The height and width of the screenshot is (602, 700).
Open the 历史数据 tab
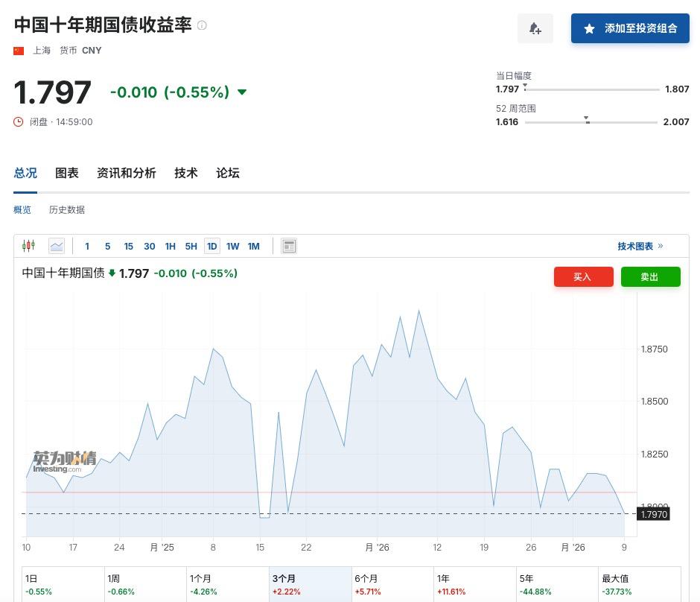[x=66, y=209]
